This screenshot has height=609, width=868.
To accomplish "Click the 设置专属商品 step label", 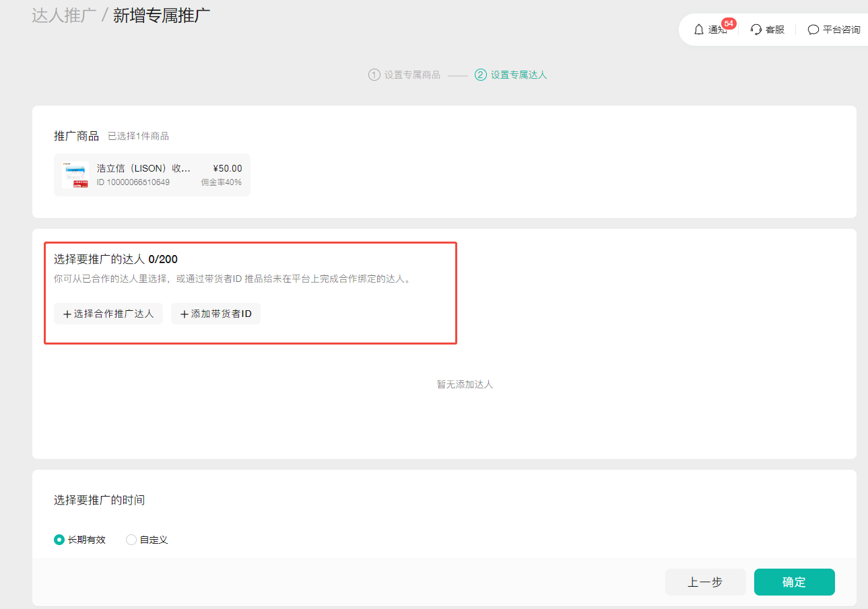I will [412, 75].
